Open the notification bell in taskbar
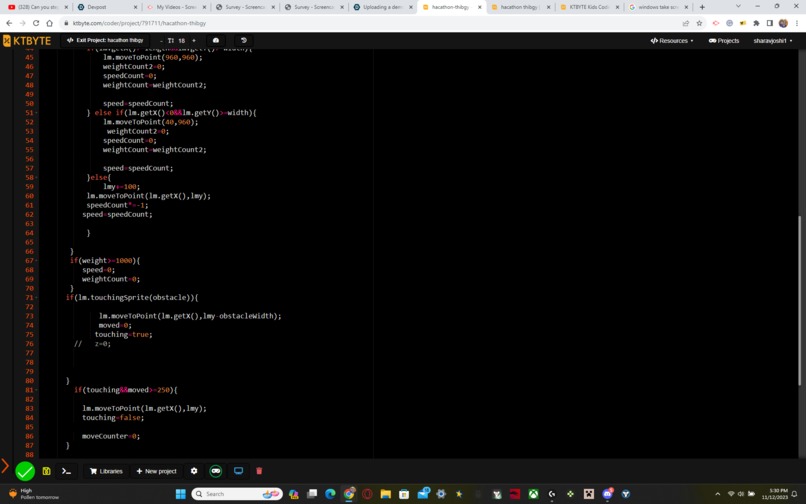Screen dimensions: 806x504 [x=795, y=494]
